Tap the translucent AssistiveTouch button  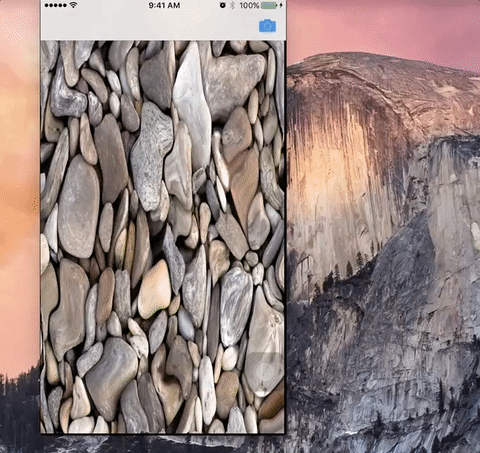265,371
